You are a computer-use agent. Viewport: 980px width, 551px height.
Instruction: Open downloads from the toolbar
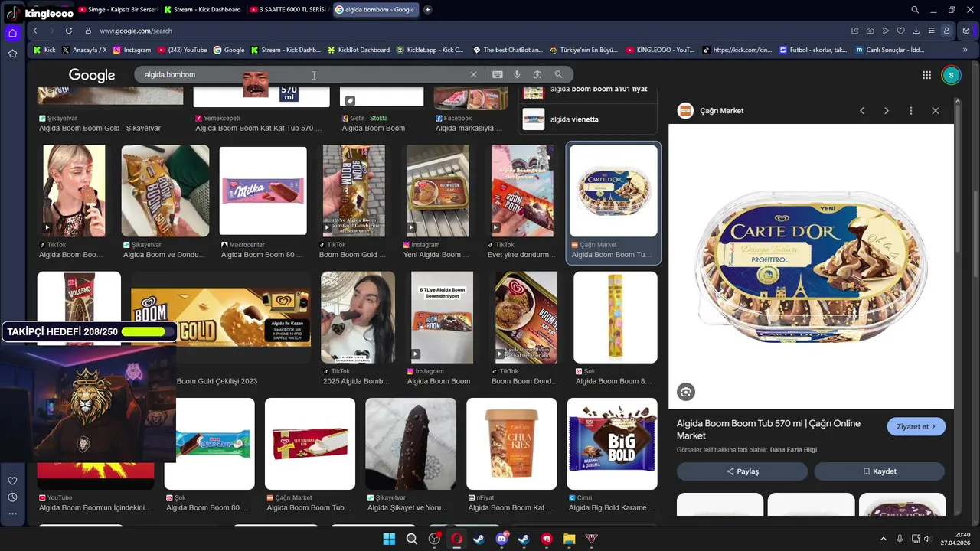pyautogui.click(x=916, y=31)
